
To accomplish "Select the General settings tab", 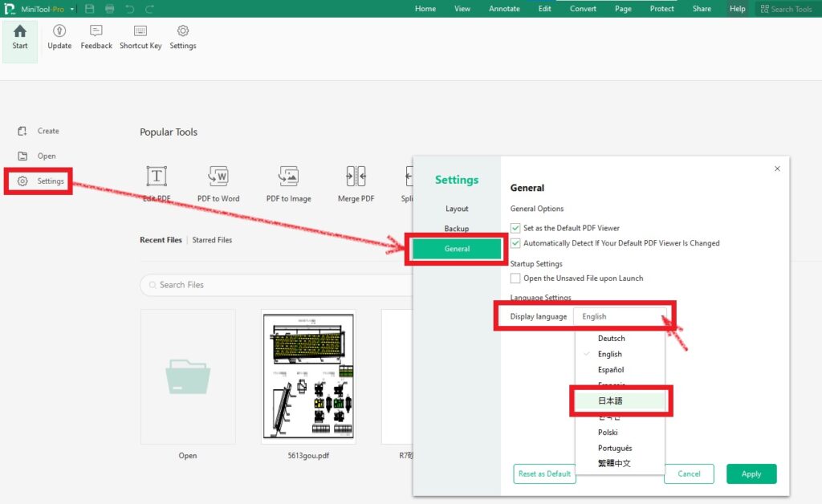I will [x=457, y=249].
